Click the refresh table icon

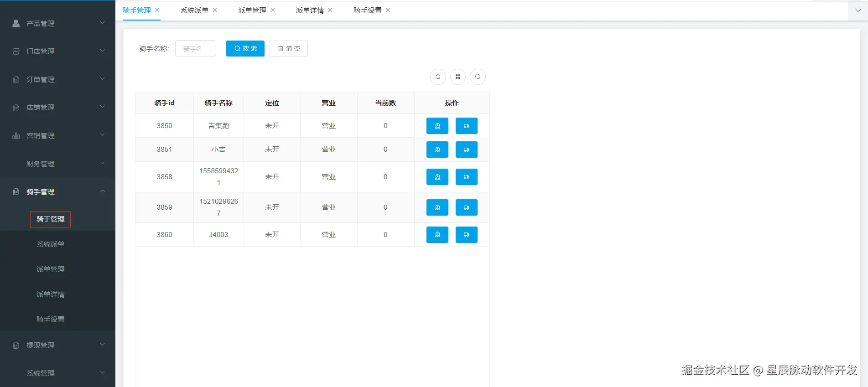tap(438, 77)
